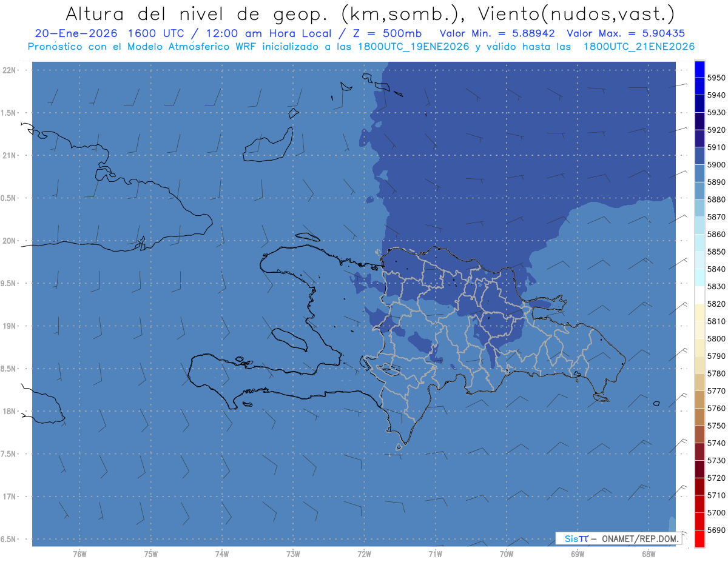
Task: Click the 5780 colorbar value label
Action: click(716, 373)
